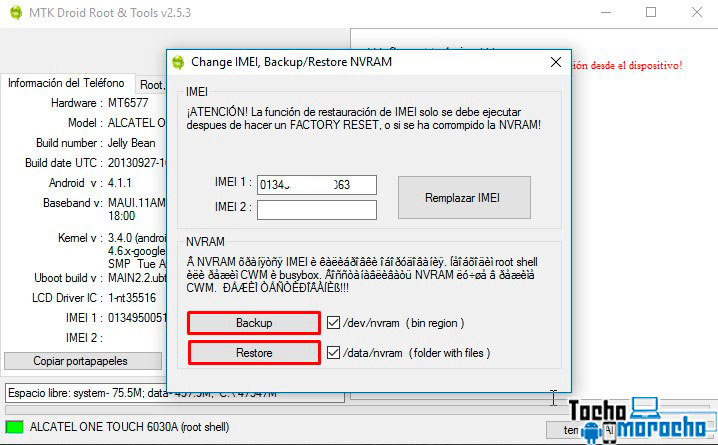
Task: Select the Android version 4.1.1 text
Action: coord(120,183)
